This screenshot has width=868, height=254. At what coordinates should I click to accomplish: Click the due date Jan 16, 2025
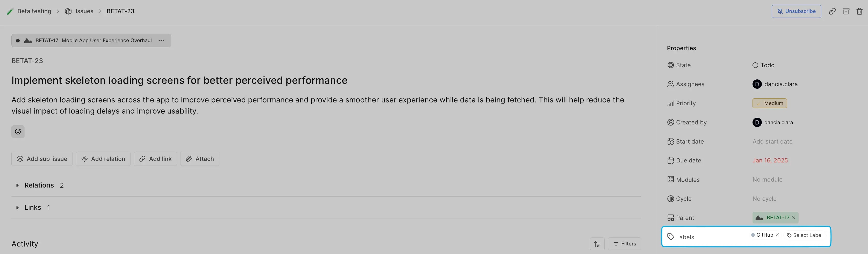pyautogui.click(x=770, y=160)
